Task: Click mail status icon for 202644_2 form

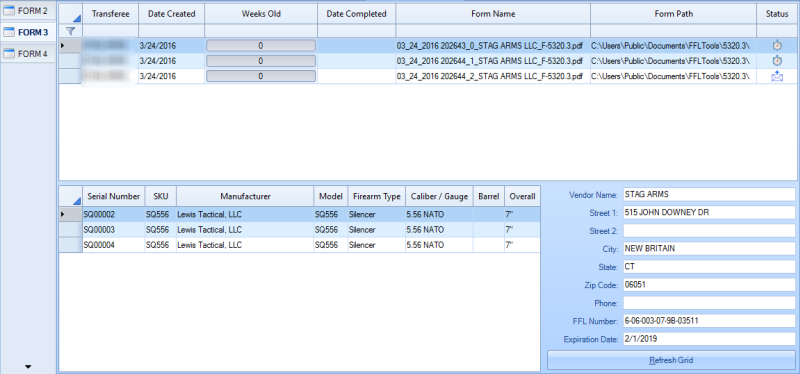Action: (x=777, y=77)
